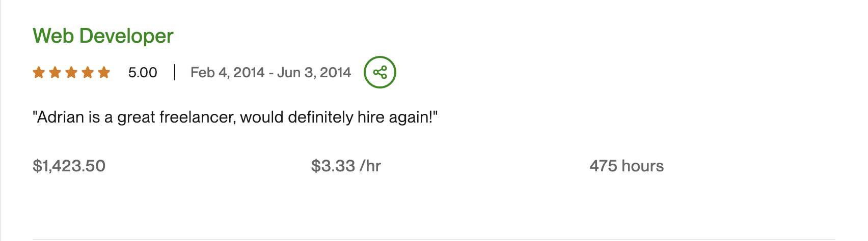Click the vertical separator before the dates
The image size is (868, 241).
(x=175, y=72)
